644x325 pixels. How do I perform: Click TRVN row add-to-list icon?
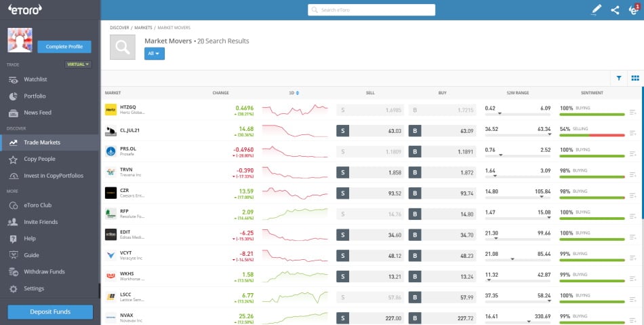[x=632, y=174]
